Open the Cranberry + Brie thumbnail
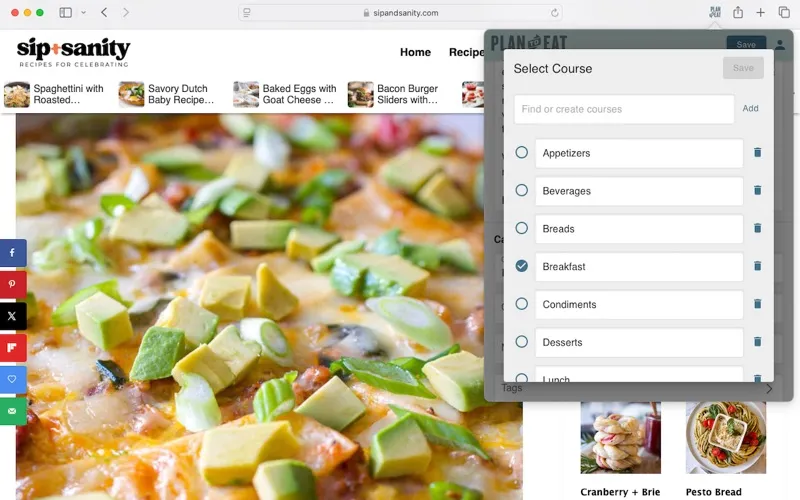The width and height of the screenshot is (800, 500). (x=620, y=438)
